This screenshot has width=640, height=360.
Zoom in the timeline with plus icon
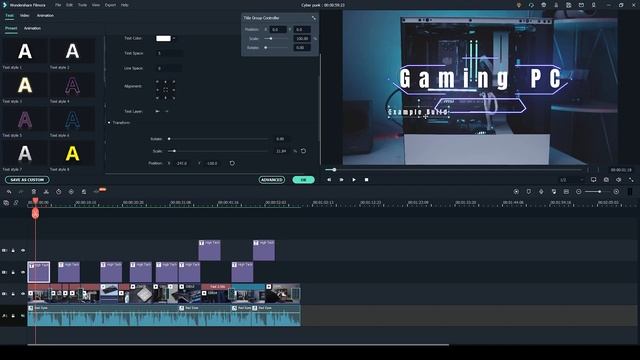pos(616,191)
